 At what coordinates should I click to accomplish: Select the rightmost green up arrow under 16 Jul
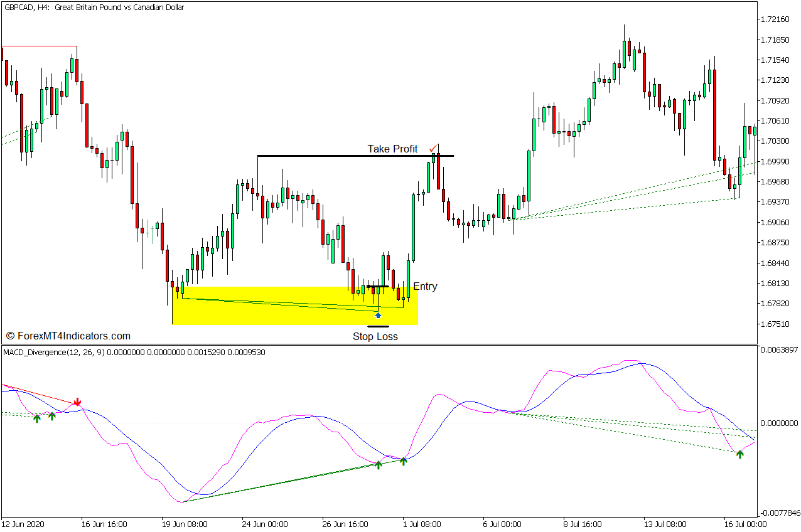coord(741,454)
